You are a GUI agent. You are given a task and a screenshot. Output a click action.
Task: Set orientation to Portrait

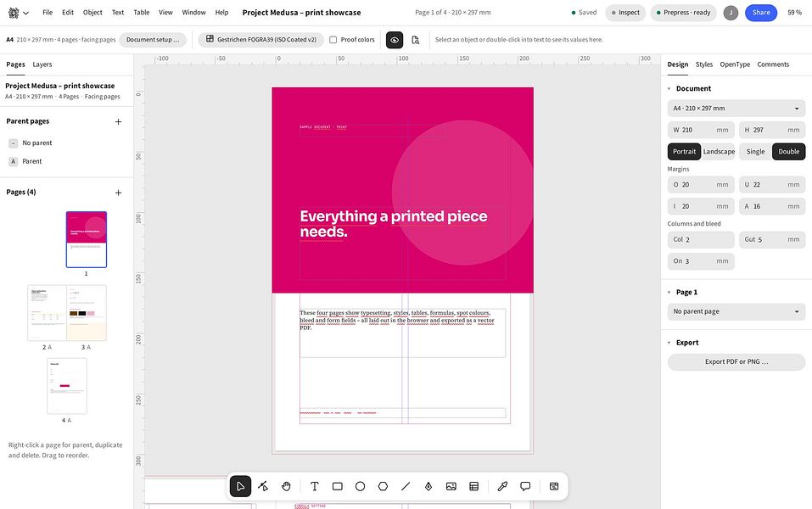(x=684, y=152)
